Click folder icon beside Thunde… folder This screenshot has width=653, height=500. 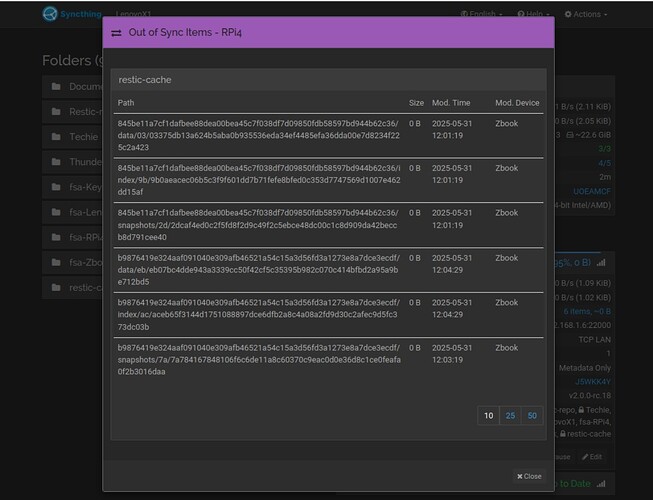coord(56,162)
